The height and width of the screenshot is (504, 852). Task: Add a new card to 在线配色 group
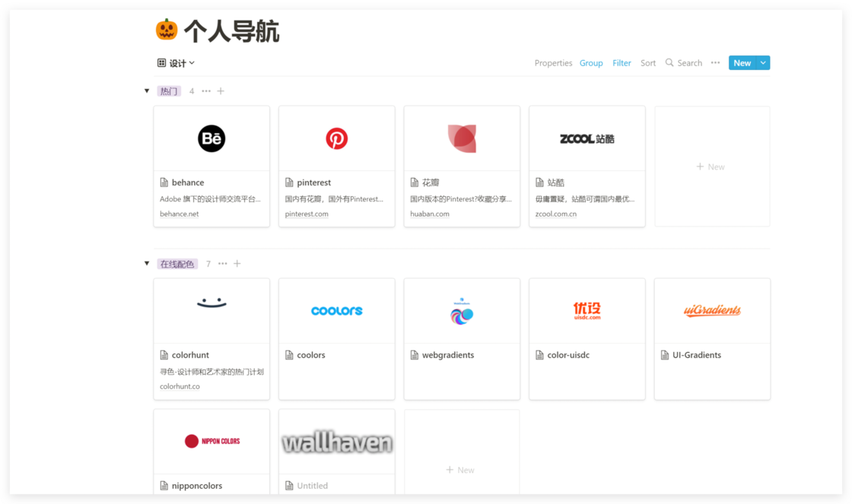click(237, 264)
